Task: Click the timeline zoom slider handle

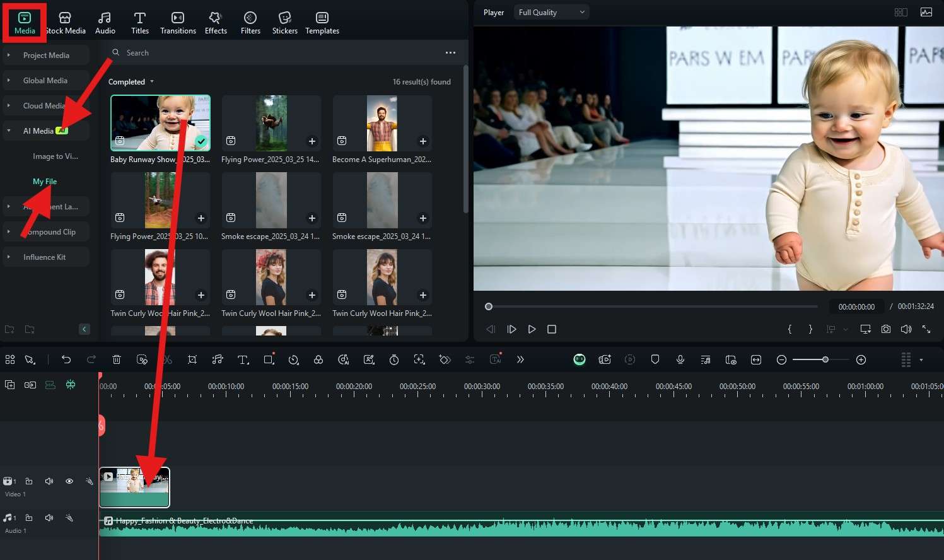Action: click(x=825, y=359)
